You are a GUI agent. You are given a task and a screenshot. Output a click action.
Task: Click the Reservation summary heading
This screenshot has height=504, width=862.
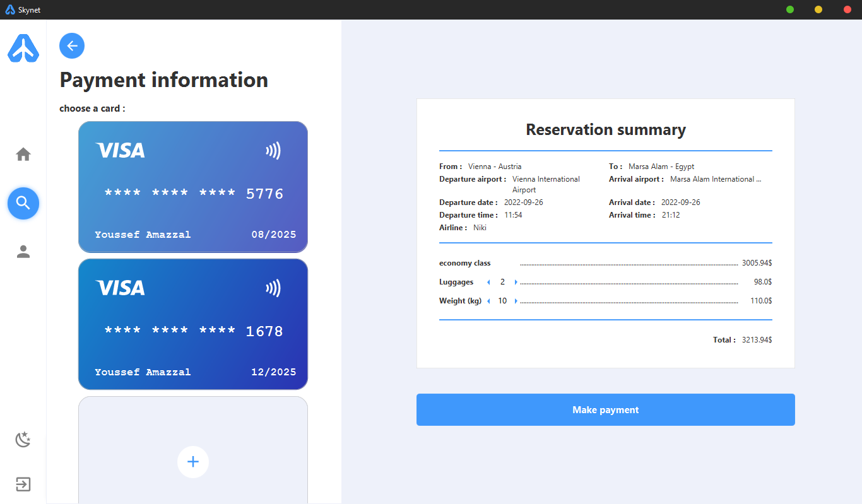606,130
